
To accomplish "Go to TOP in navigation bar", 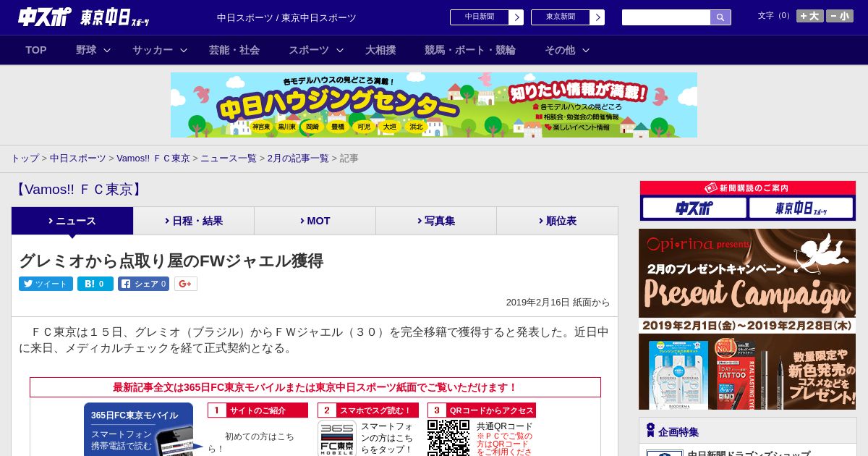I will 36,50.
